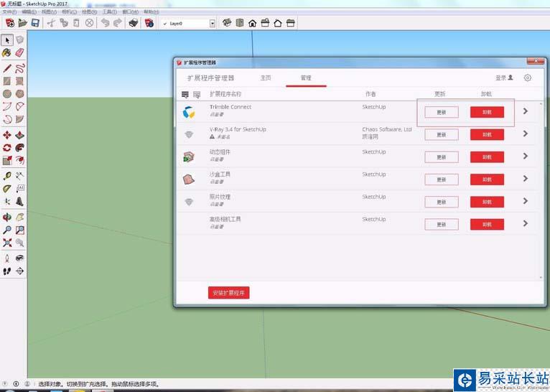The image size is (550, 392).
Task: Pick the Make Component tool
Action: click(20, 40)
